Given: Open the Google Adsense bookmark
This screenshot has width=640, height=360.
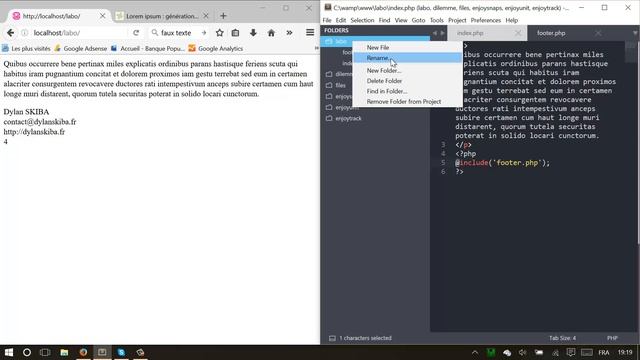Looking at the screenshot, I should 80,49.
